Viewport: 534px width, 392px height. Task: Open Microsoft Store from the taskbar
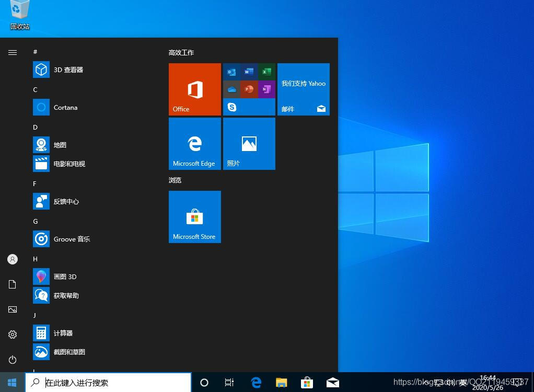pos(307,383)
